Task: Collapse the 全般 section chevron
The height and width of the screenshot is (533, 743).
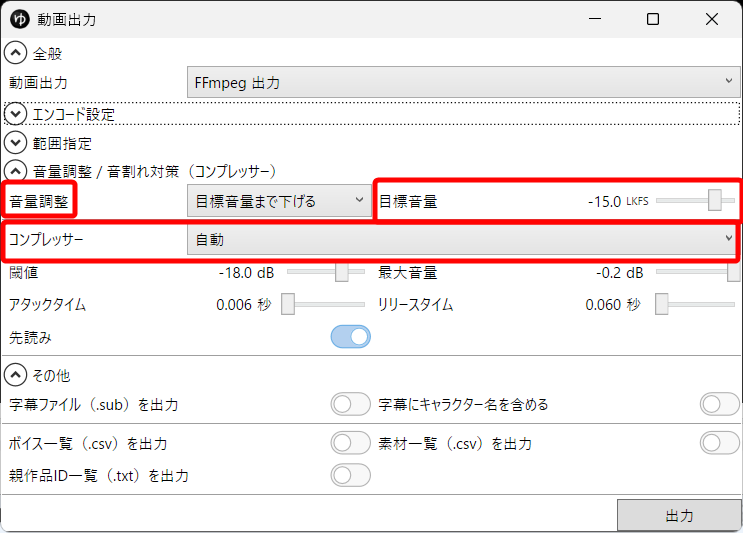Action: tap(17, 53)
